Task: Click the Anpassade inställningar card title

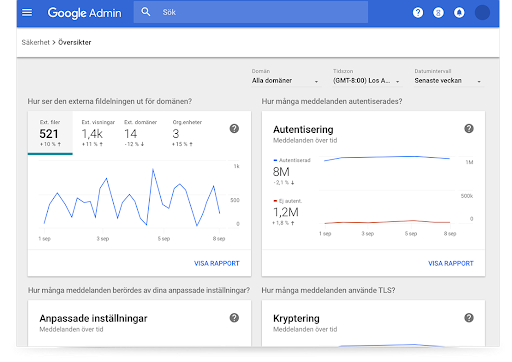Action: tap(93, 318)
